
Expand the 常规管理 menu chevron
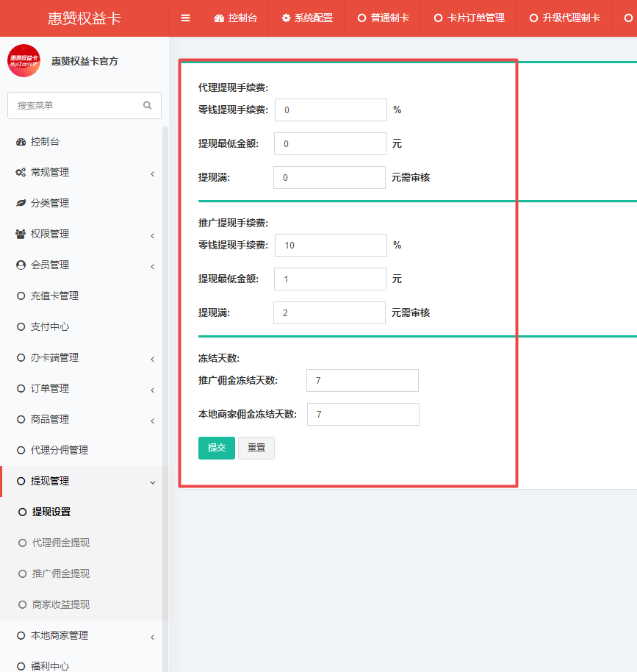tap(153, 174)
